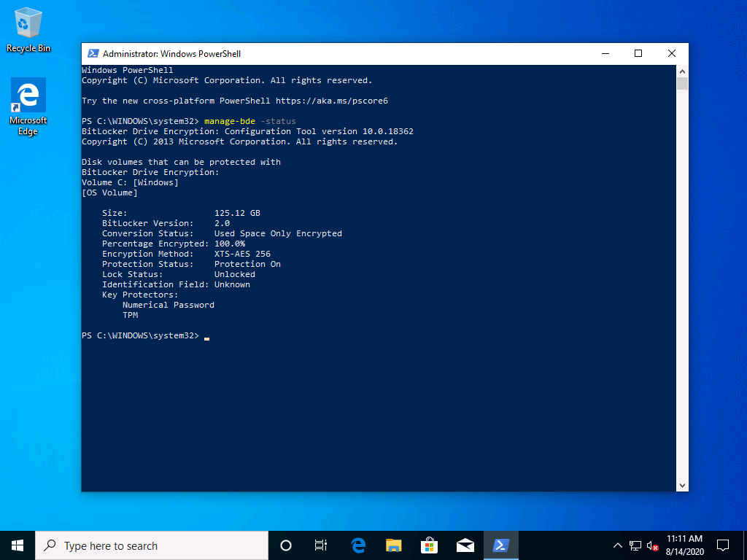The height and width of the screenshot is (560, 747).
Task: Click the BitLocker Version "2.0" value
Action: [x=222, y=223]
